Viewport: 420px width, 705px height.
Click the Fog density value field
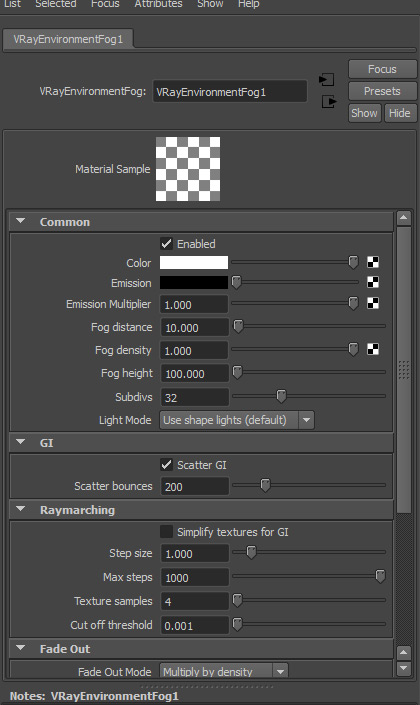click(194, 350)
